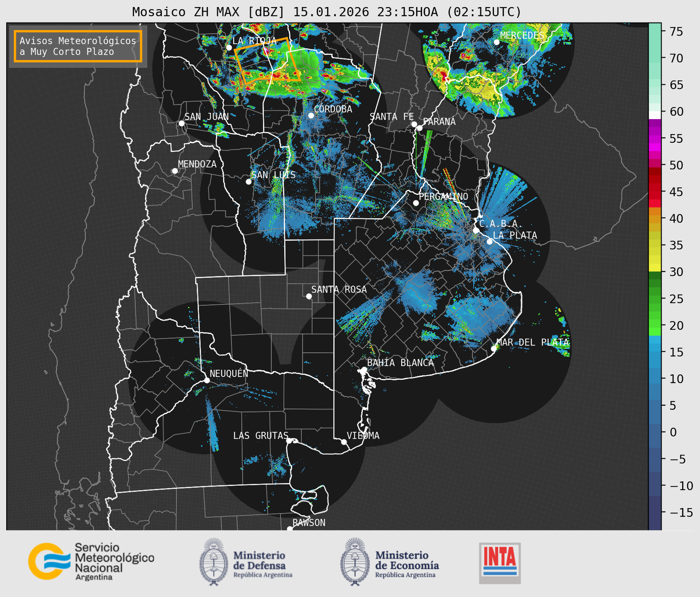Click the SAN JUAN city label

pyautogui.click(x=206, y=117)
